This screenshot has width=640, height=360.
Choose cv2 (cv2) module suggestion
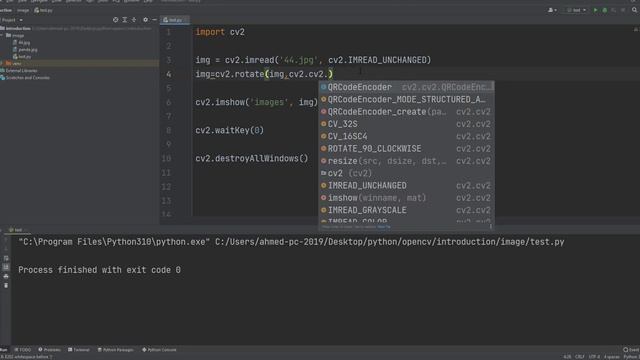point(407,173)
